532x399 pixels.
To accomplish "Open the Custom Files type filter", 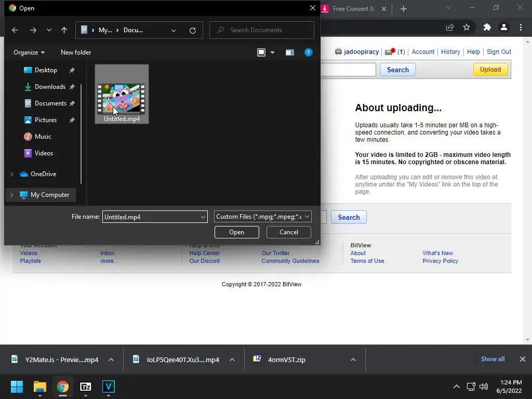I will (x=262, y=217).
